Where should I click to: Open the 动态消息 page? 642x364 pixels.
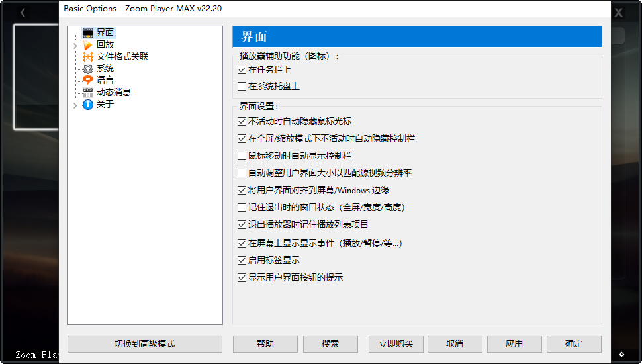114,92
